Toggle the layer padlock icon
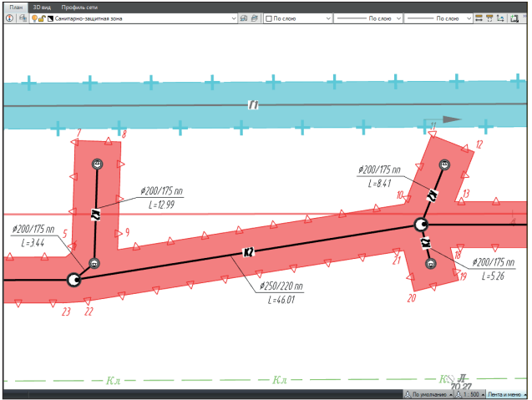This screenshot has height=400, width=532. [42, 18]
